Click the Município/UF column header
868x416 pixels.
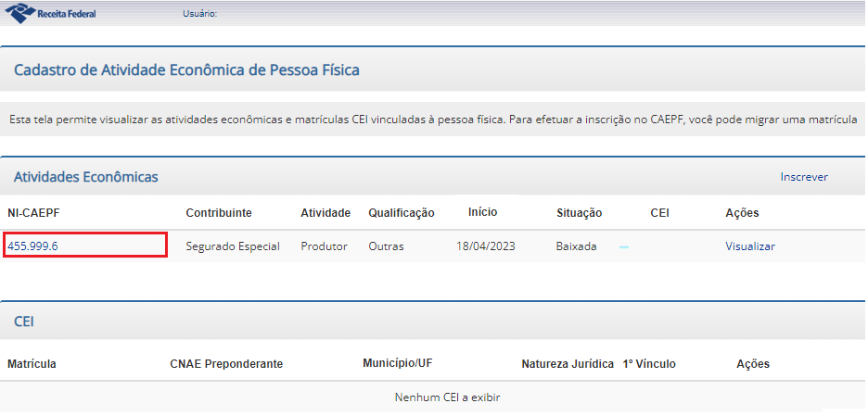398,363
